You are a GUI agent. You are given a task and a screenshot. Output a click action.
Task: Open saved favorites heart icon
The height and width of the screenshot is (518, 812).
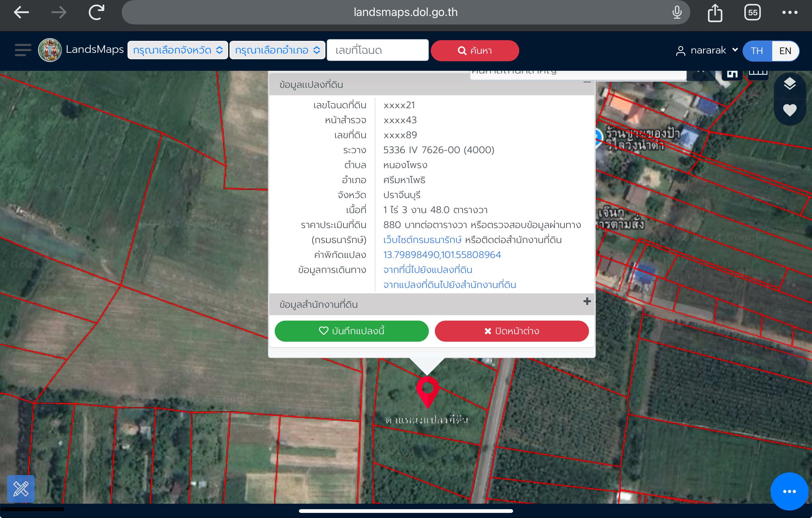790,110
